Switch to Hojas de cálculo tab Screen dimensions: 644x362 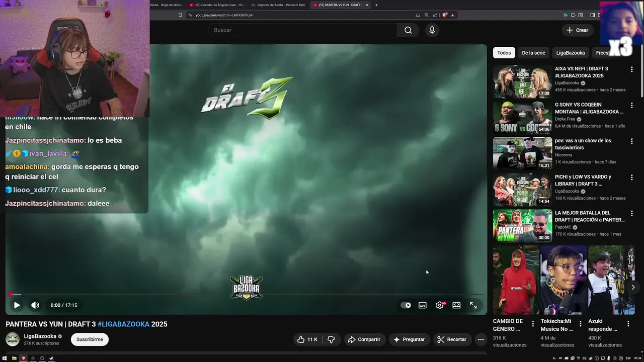tap(166, 5)
